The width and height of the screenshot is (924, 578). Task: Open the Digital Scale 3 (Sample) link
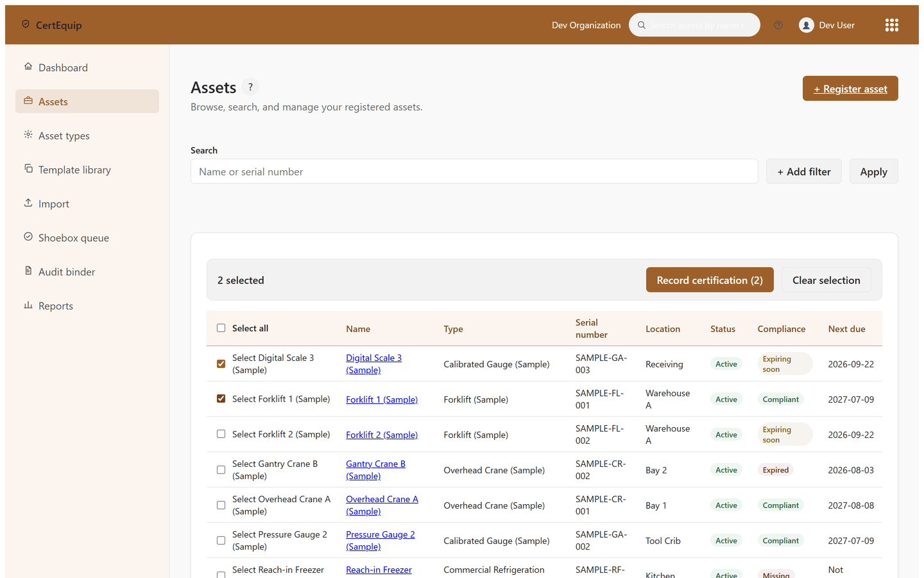373,364
